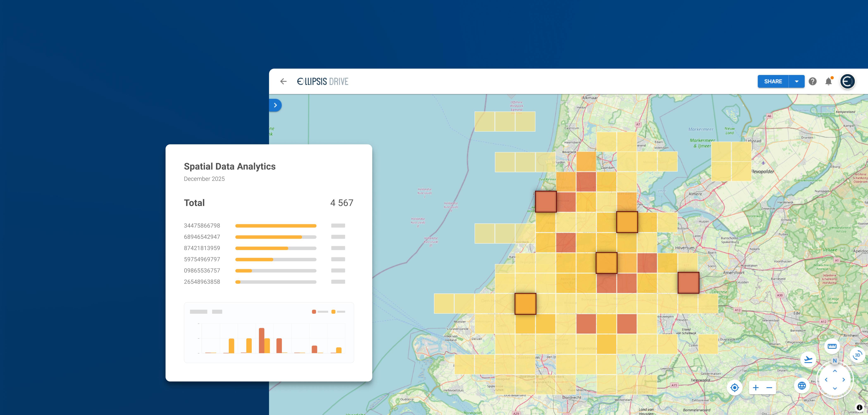Zoom out with the minus button
The width and height of the screenshot is (868, 415).
pyautogui.click(x=769, y=388)
